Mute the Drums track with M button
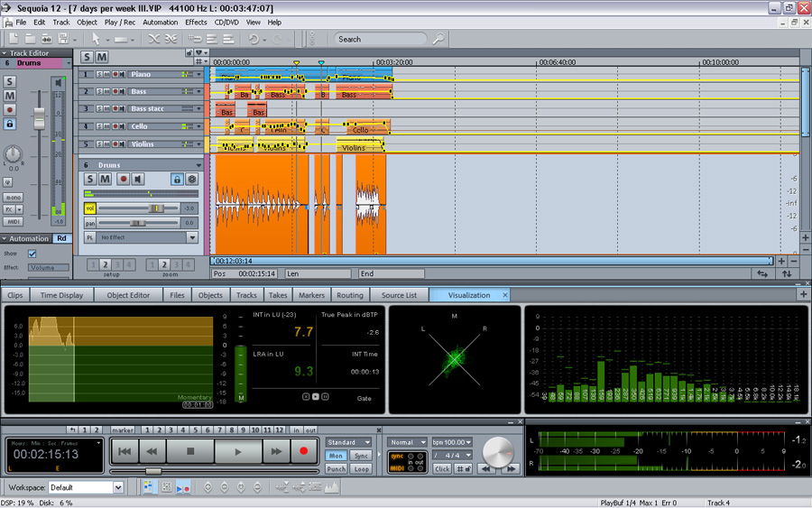 tap(106, 180)
